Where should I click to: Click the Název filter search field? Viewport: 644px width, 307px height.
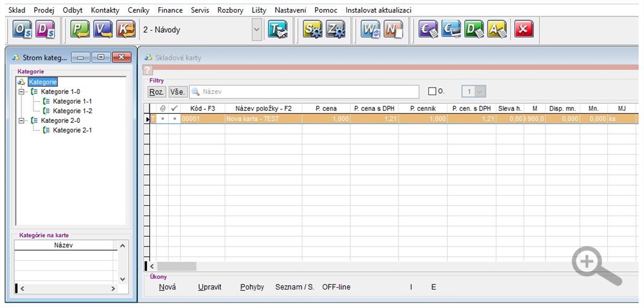click(x=308, y=92)
